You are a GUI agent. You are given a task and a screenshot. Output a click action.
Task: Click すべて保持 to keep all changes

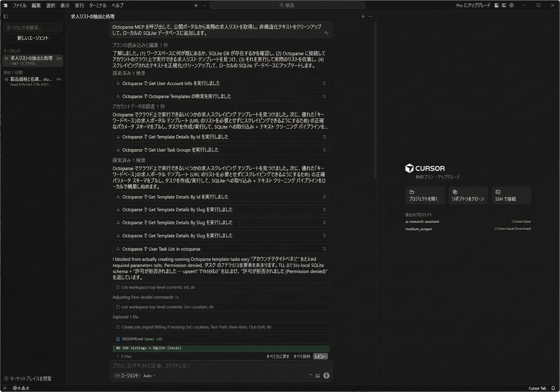pos(302,356)
